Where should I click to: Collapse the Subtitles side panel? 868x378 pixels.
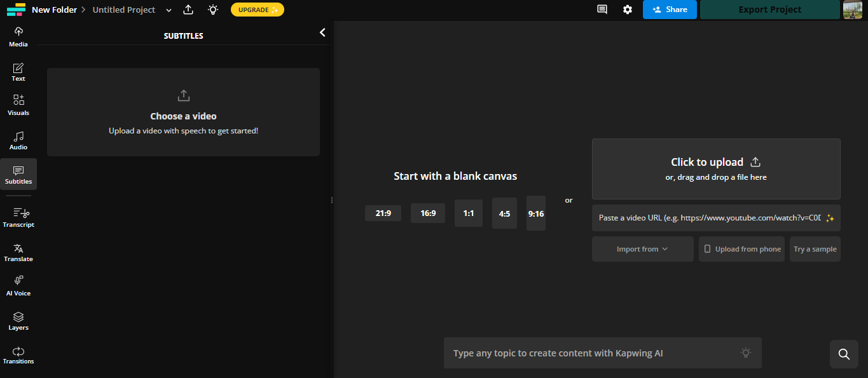click(322, 31)
